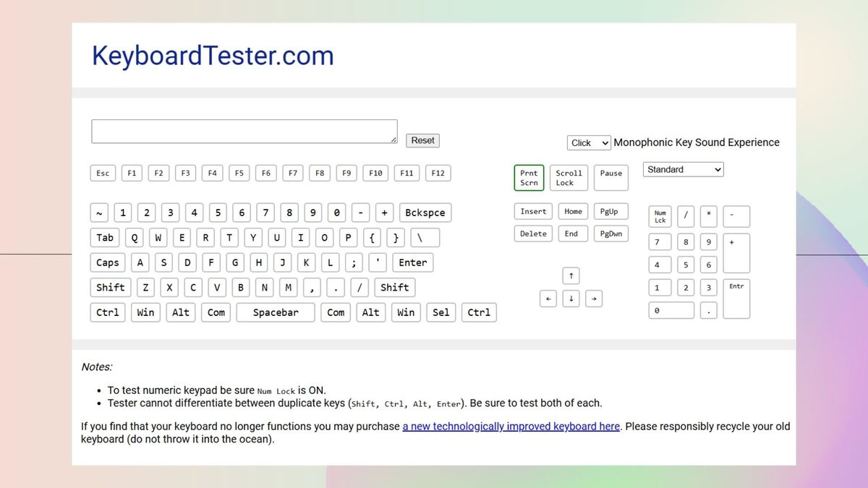Click the Caps key
The width and height of the screenshot is (868, 488).
pos(108,262)
